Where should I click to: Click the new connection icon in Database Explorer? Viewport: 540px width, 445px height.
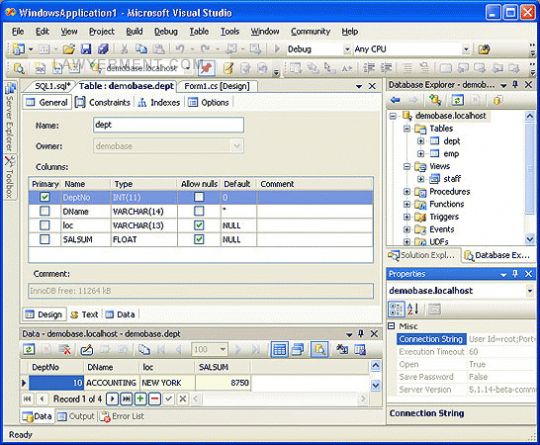(435, 100)
